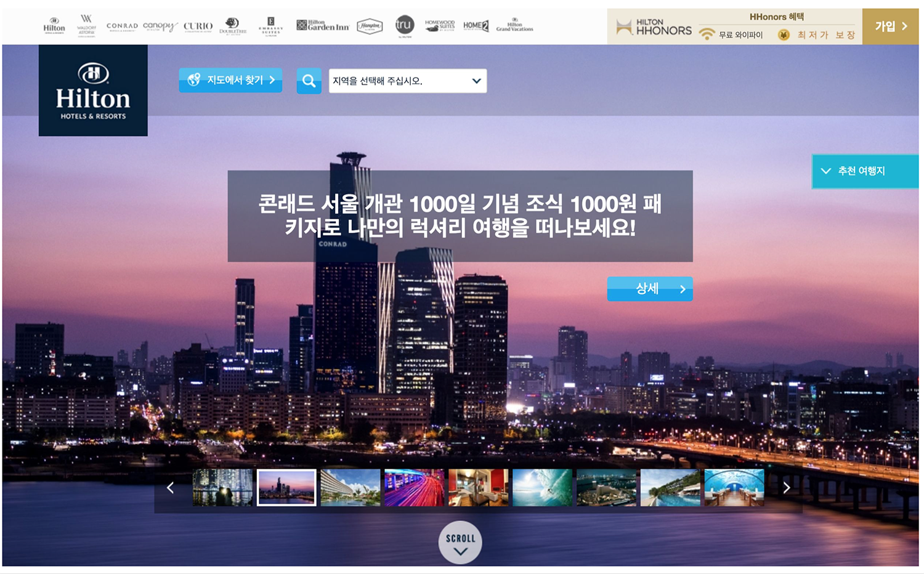
Task: Open the DoubleTree brand logo
Action: click(233, 26)
